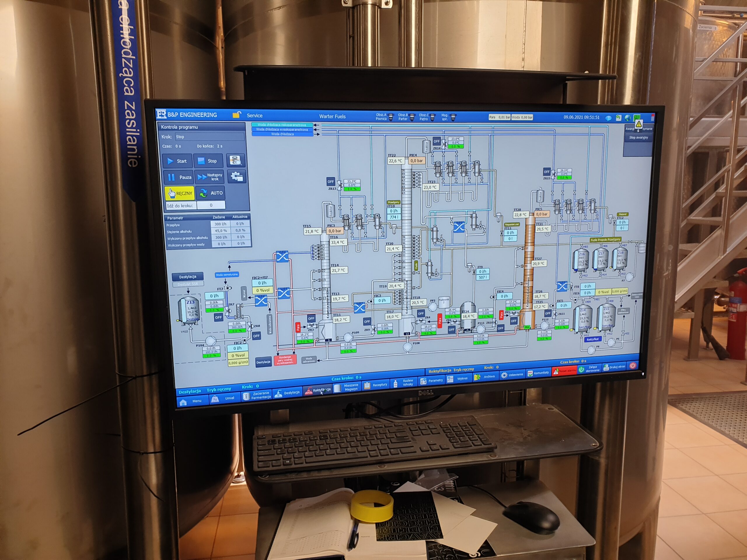Click the Start program button

177,161
